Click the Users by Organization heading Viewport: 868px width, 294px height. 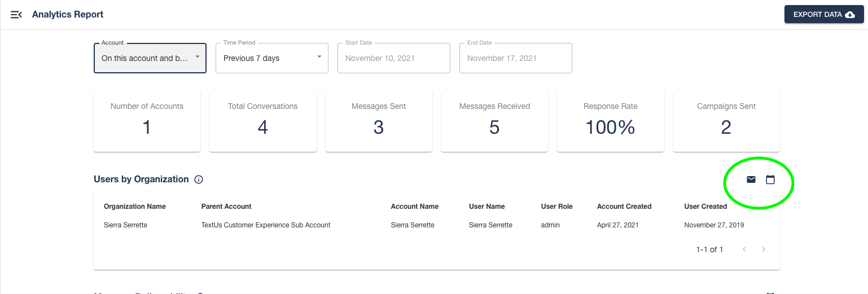click(x=141, y=179)
